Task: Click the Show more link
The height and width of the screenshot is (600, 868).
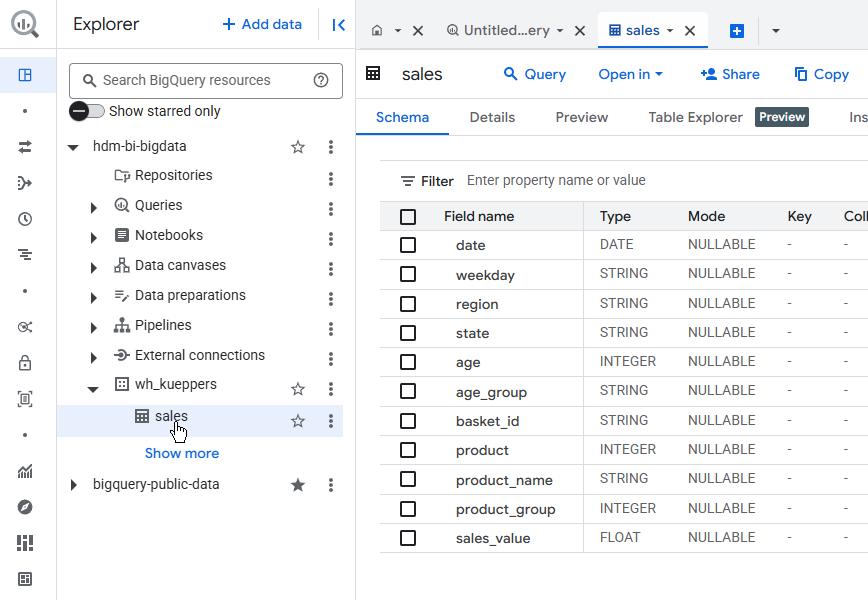Action: [x=182, y=453]
